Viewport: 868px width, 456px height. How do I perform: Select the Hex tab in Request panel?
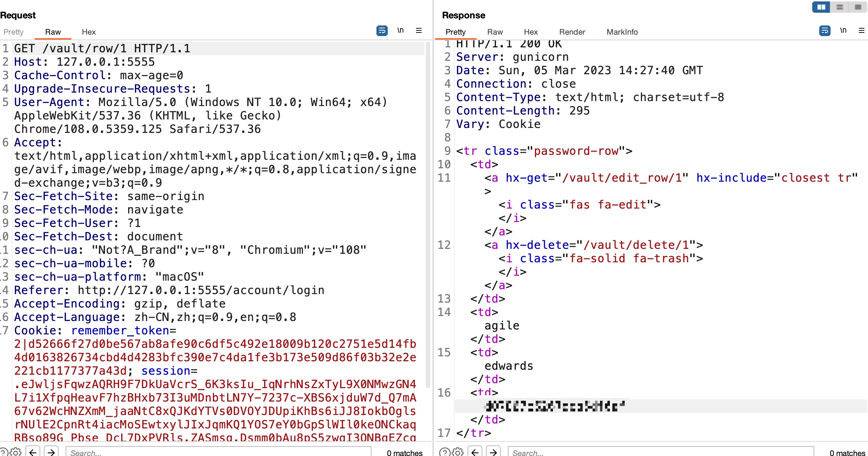click(89, 32)
